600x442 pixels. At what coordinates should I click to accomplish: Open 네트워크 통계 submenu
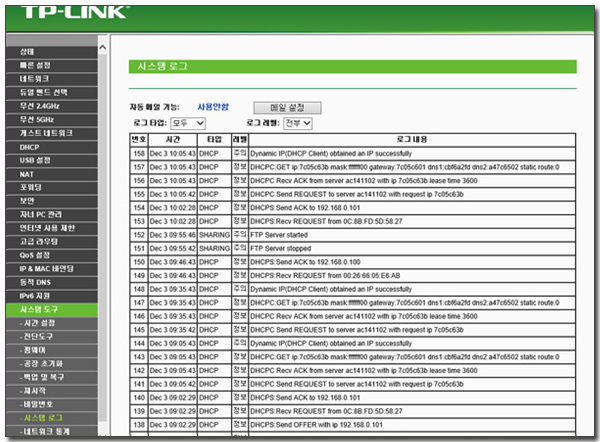coord(52,431)
